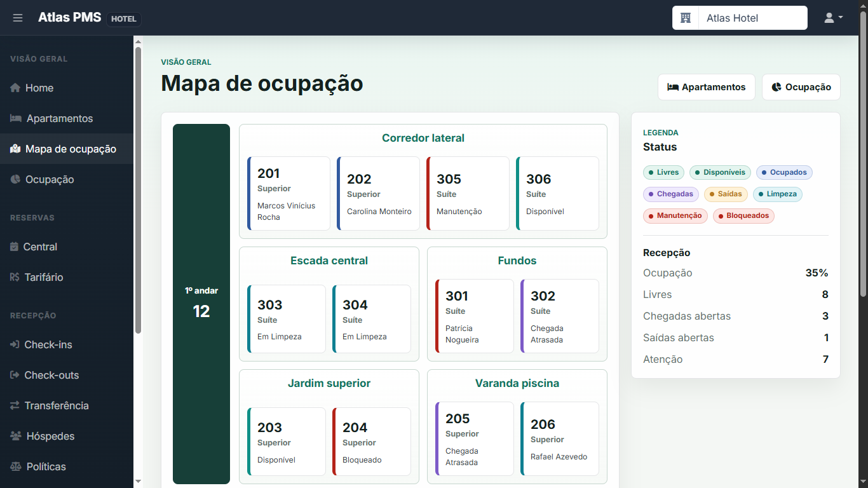Viewport: 868px width, 488px height.
Task: Click the Chegadas legend chip
Action: tap(671, 194)
